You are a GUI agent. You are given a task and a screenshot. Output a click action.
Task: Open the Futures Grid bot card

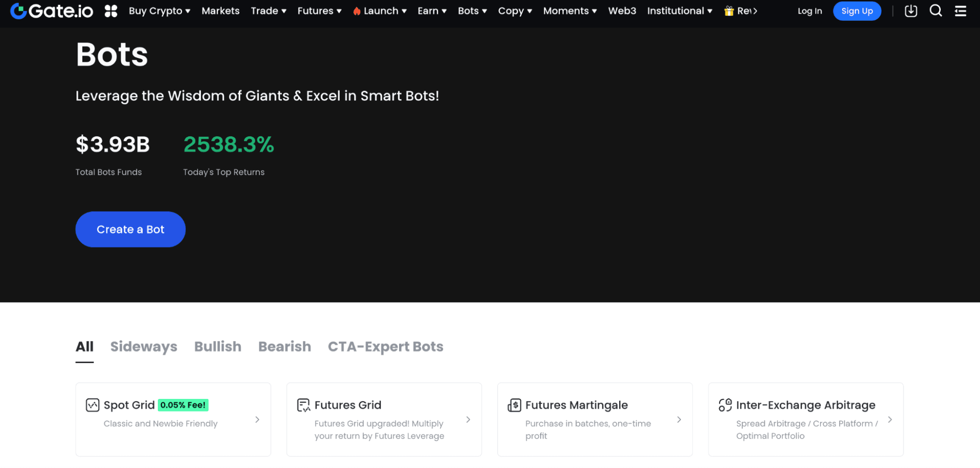(384, 419)
